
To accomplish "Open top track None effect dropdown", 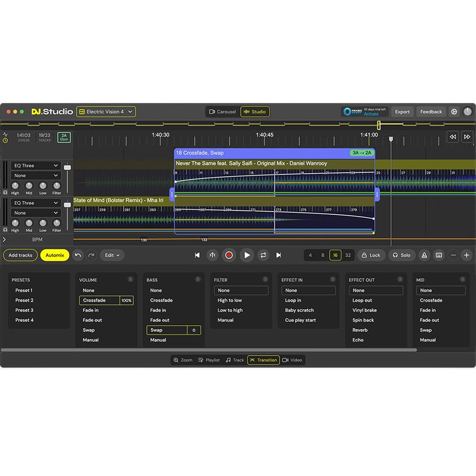I will [x=36, y=176].
